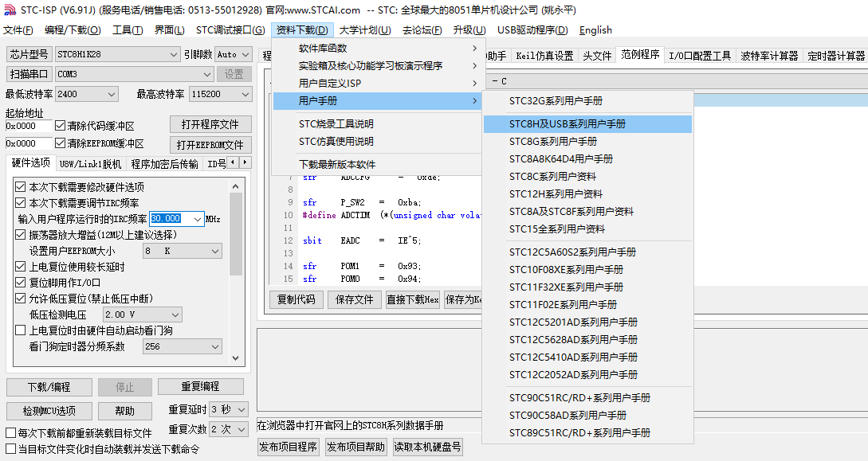Screen dimensions: 868x461
Task: Click the 直接下载Hex button
Action: click(412, 299)
